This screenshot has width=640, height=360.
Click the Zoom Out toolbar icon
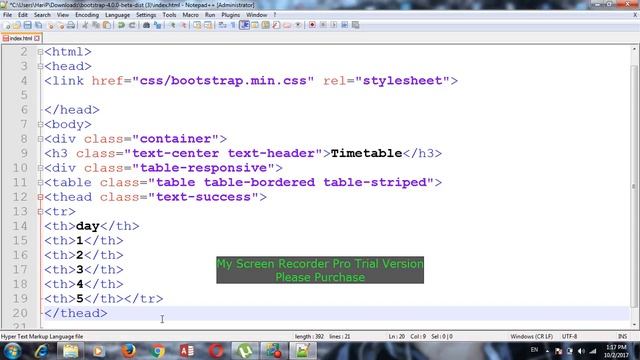(184, 25)
